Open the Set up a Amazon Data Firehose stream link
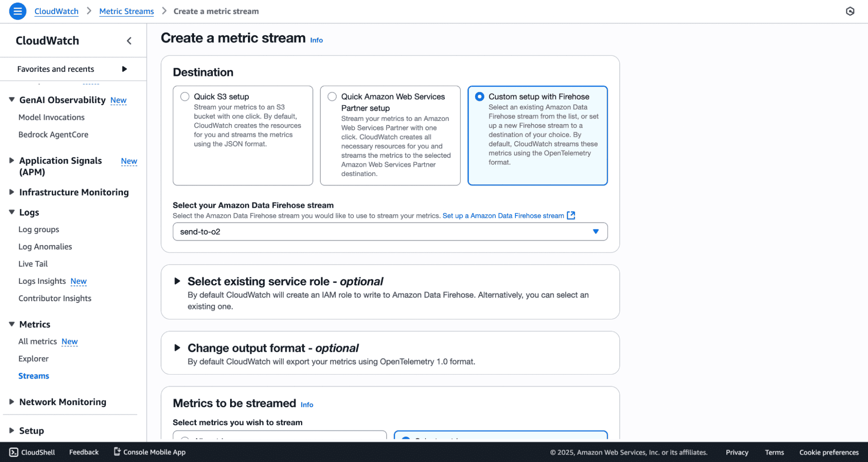The height and width of the screenshot is (462, 868). coord(503,215)
